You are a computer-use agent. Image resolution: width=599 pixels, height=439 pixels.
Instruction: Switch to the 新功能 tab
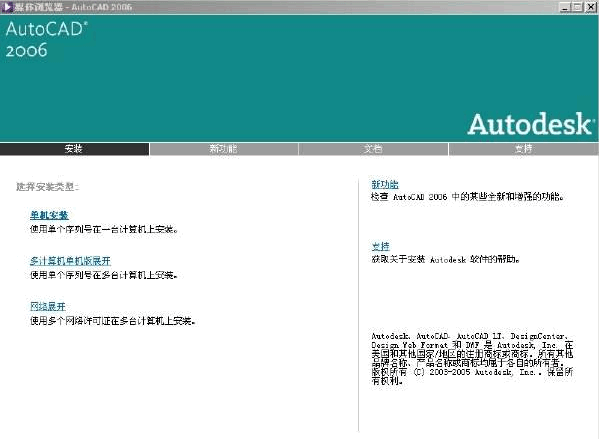[x=224, y=149]
